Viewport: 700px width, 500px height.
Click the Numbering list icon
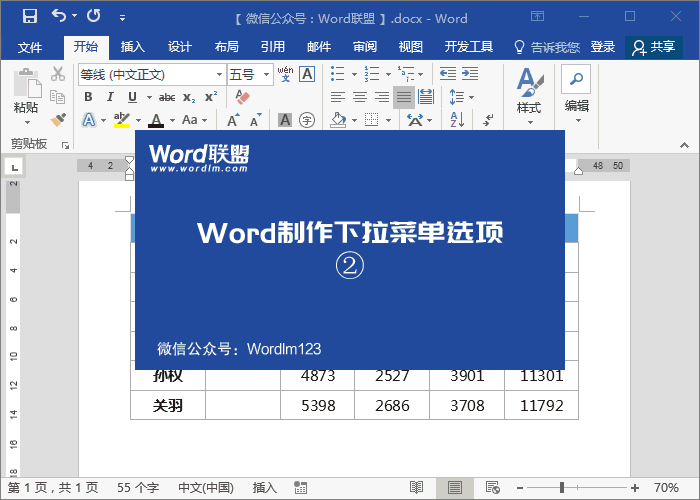coord(371,74)
